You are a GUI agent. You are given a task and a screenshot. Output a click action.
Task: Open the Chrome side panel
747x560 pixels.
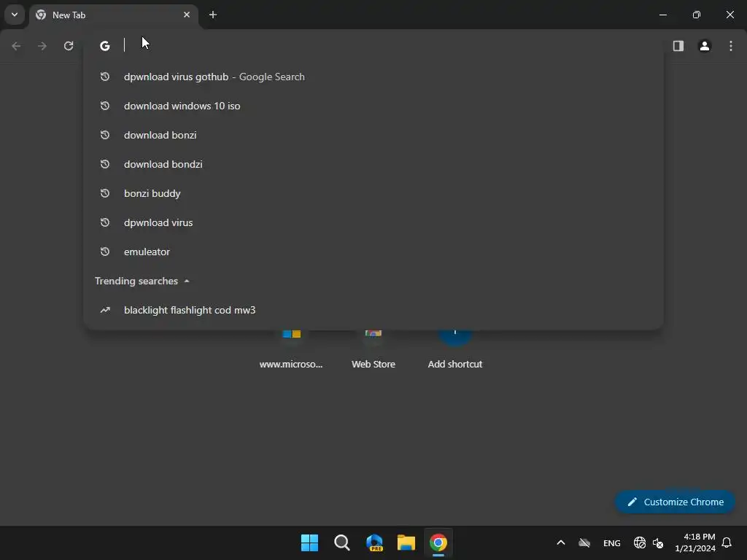[678, 46]
